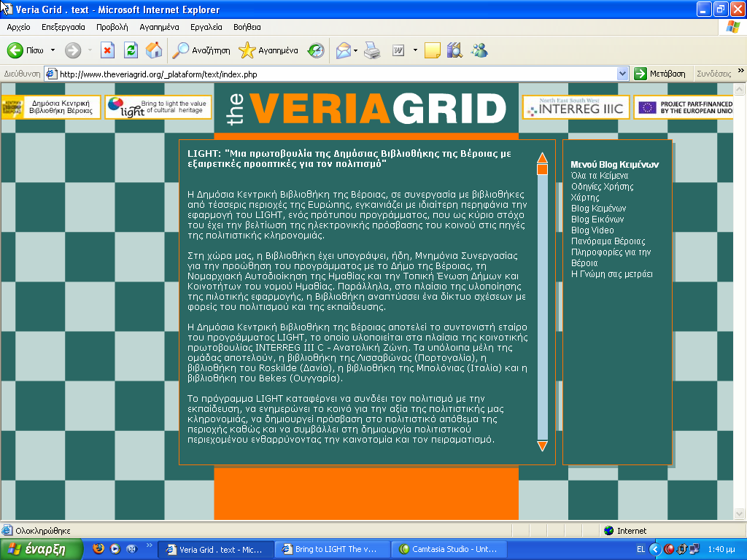Image resolution: width=747 pixels, height=560 pixels.
Task: Click the yellow Discuss note icon
Action: (432, 50)
